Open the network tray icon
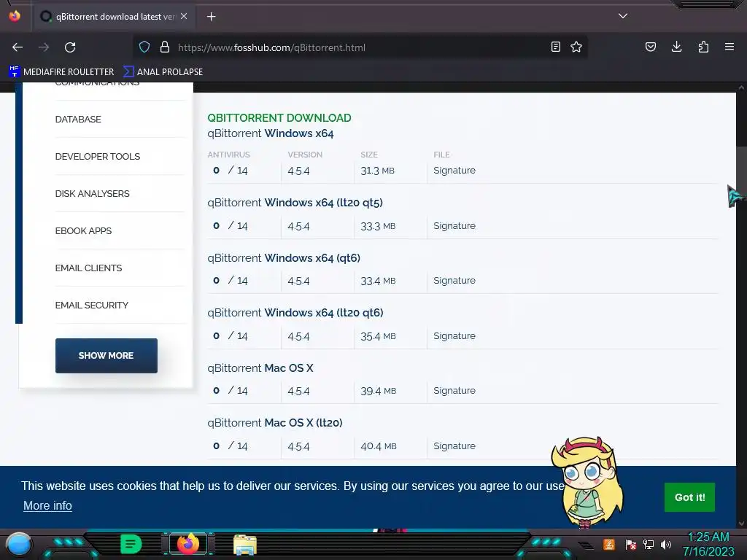The image size is (747, 560). tap(649, 544)
